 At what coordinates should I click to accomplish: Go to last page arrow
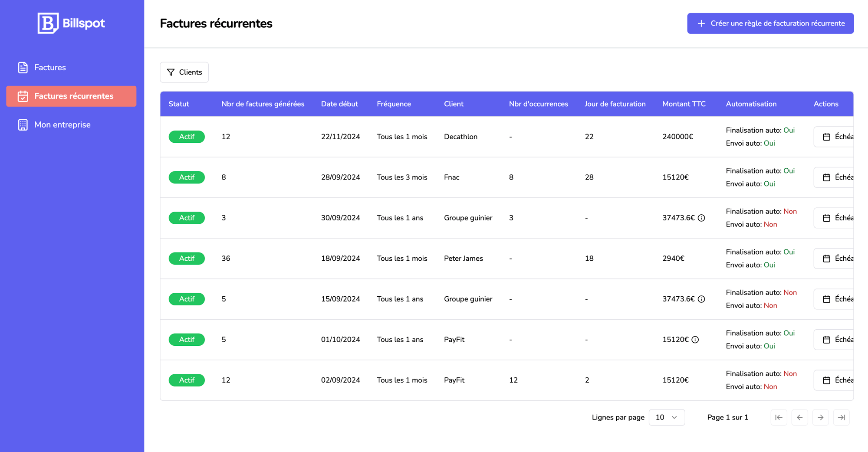tap(841, 417)
